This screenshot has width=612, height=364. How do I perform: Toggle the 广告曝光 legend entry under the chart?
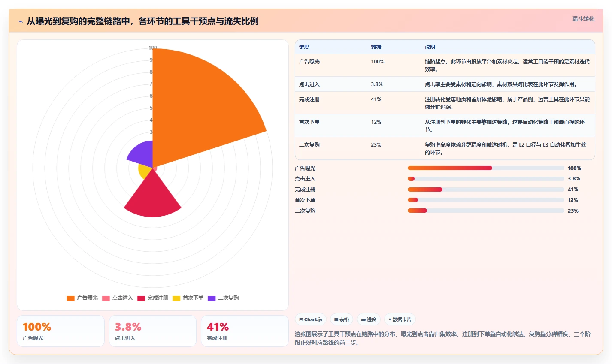click(x=82, y=298)
